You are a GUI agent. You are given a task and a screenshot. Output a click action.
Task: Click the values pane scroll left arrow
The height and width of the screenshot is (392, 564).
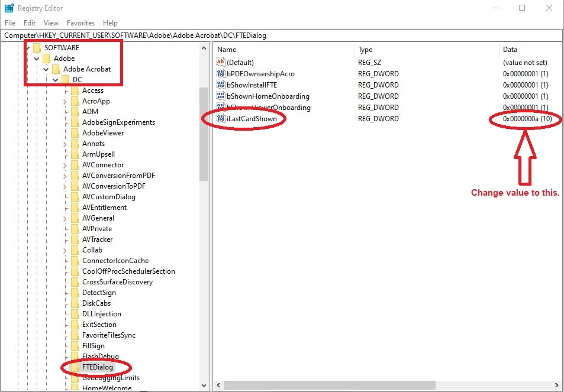(x=219, y=385)
